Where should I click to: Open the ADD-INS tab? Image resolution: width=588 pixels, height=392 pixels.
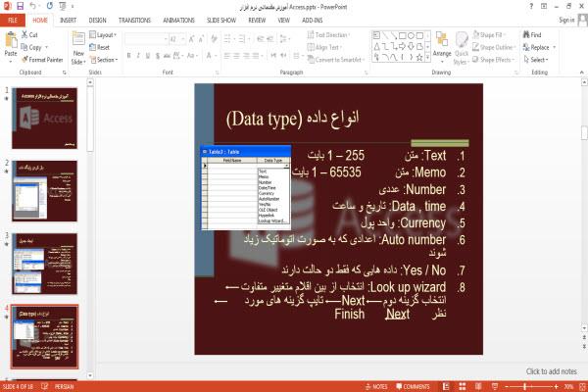coord(312,21)
